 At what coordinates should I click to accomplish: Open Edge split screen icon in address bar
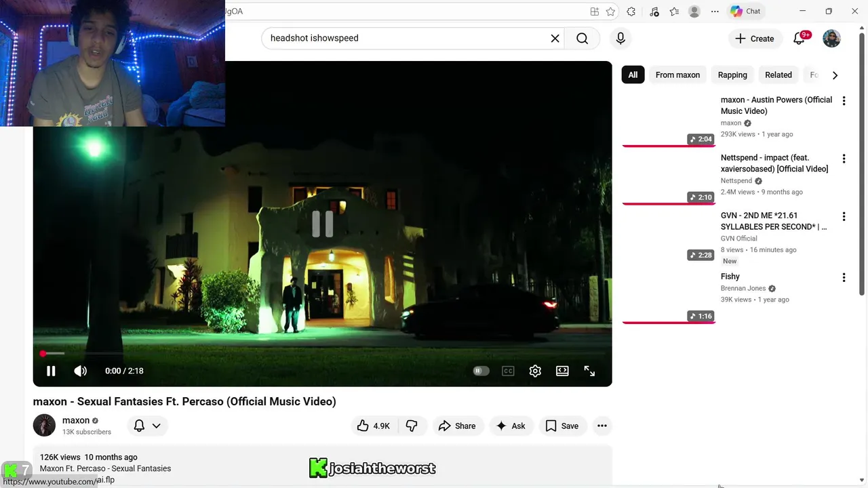click(x=595, y=12)
